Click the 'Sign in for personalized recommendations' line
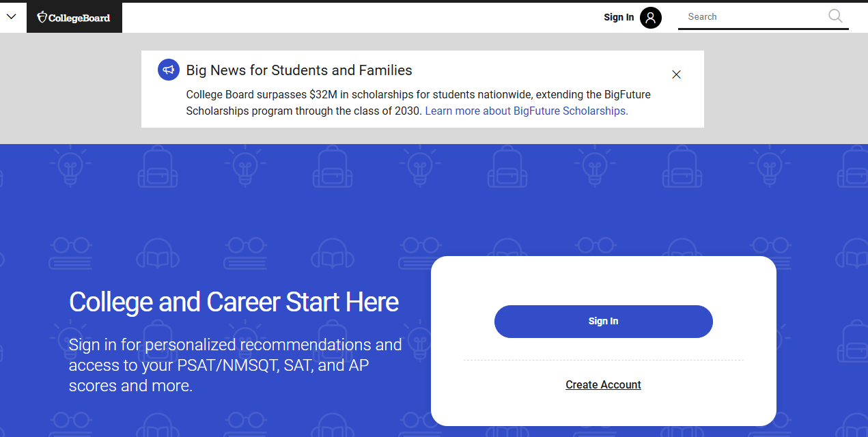 pyautogui.click(x=235, y=344)
